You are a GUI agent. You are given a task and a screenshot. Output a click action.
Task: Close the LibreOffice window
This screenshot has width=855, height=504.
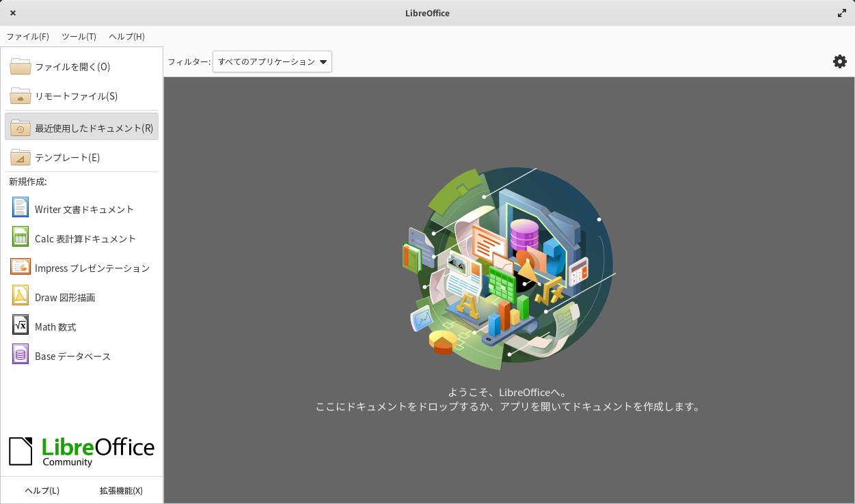13,13
